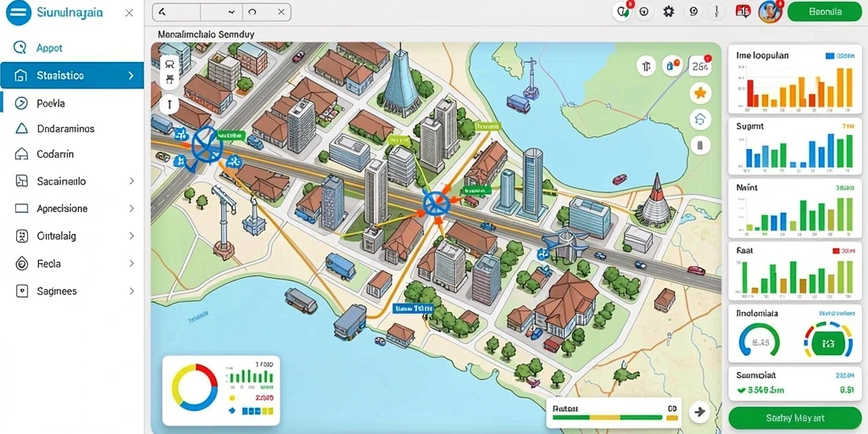Click the second map layer icon on left
This screenshot has height=434, width=868.
(x=170, y=79)
